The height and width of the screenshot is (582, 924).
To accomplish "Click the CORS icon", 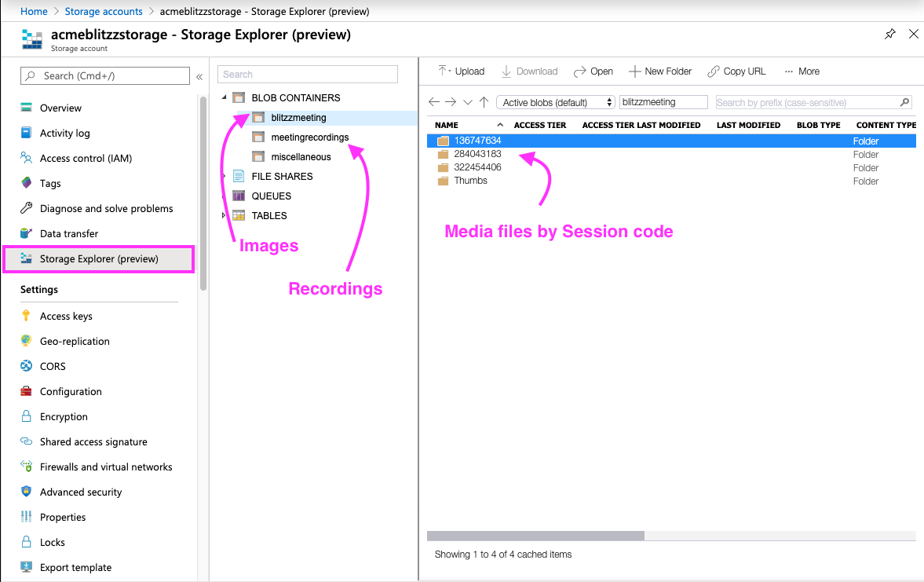I will pos(26,365).
